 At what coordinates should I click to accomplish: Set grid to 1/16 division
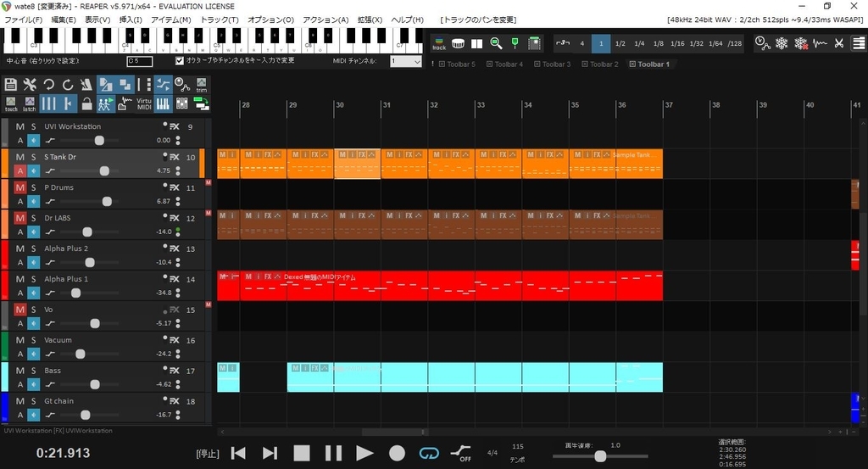(677, 43)
